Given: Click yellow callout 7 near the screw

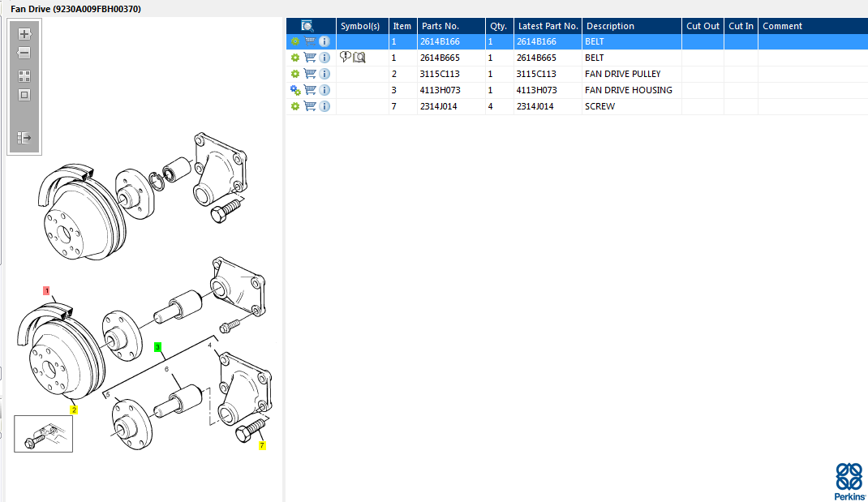Looking at the screenshot, I should click(x=262, y=445).
